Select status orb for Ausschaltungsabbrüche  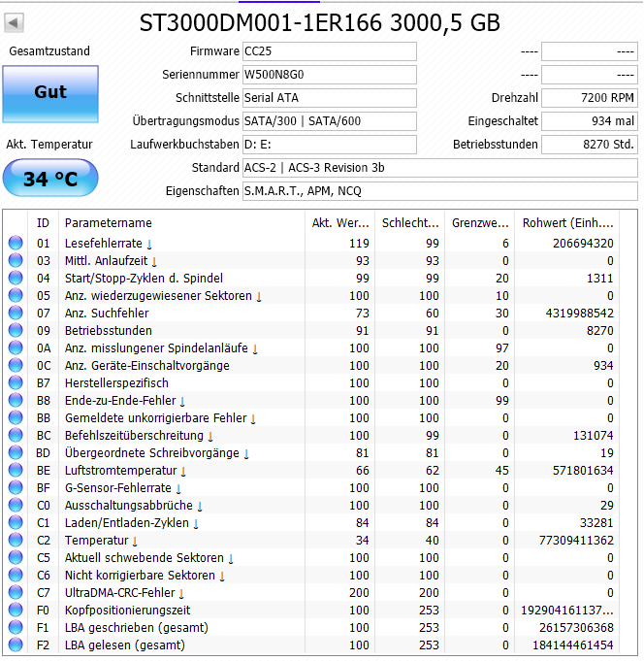(16, 506)
